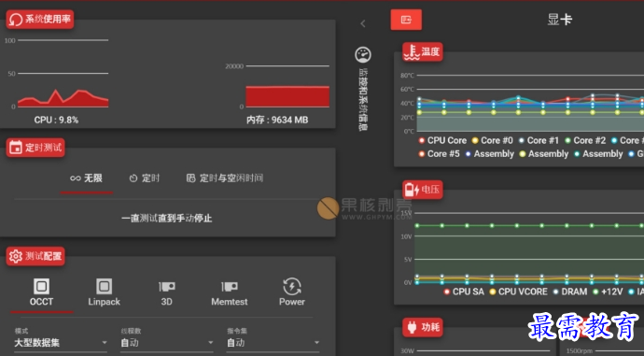This screenshot has height=356, width=644.
Task: Select the Linpack test icon
Action: tap(104, 287)
